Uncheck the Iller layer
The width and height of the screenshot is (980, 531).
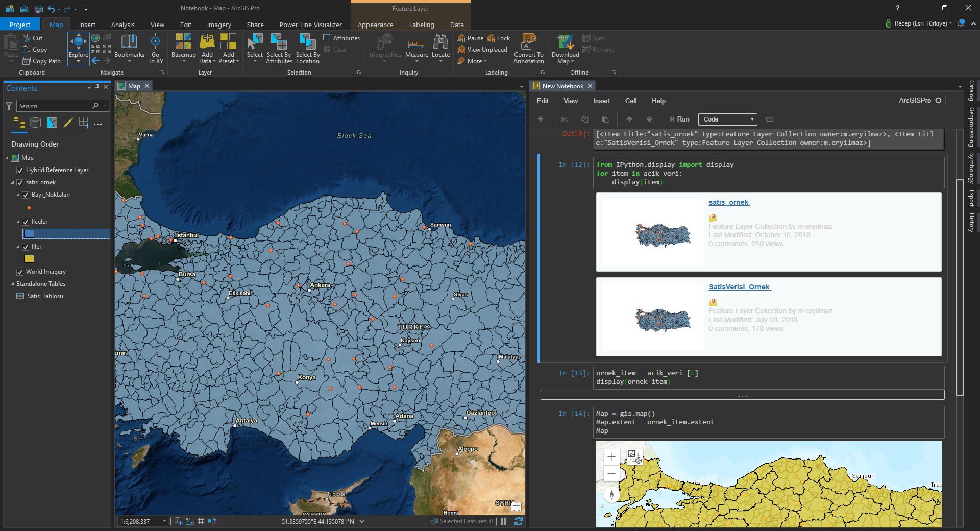pyautogui.click(x=26, y=247)
